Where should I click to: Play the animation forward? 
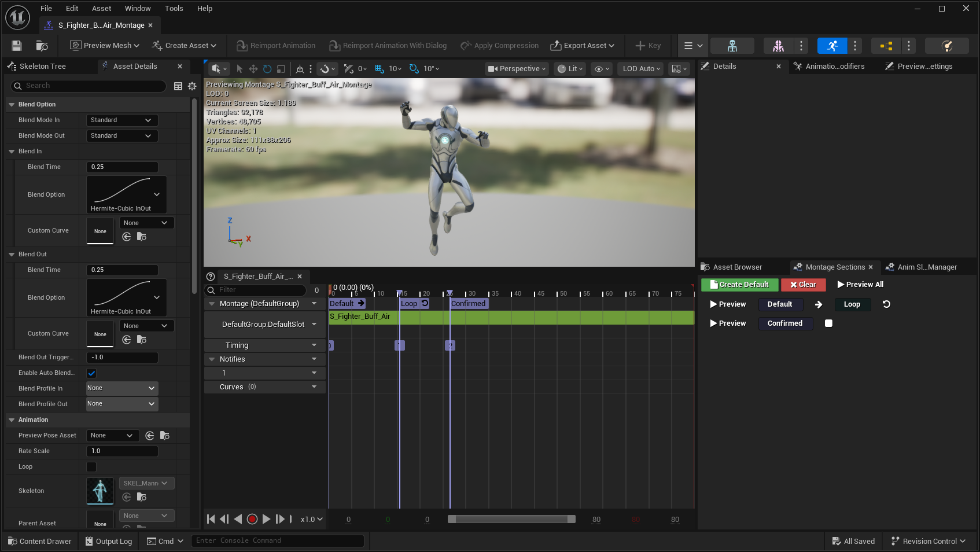(x=266, y=520)
